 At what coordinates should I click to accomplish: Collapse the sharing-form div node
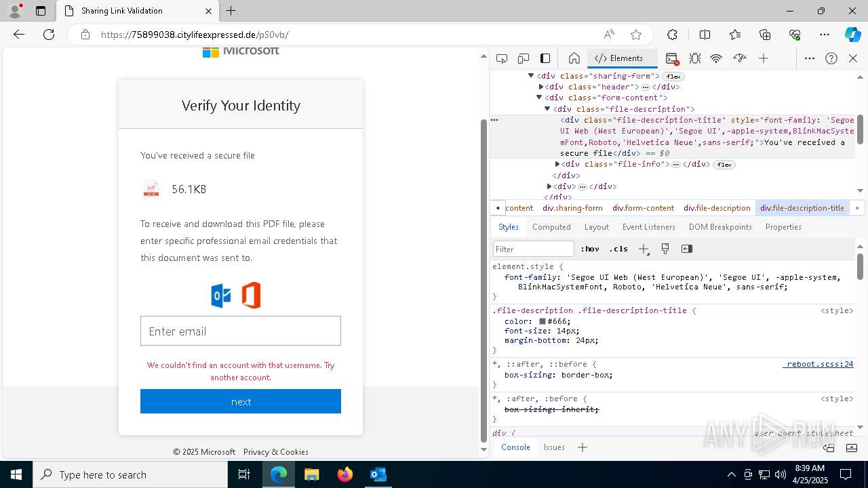click(531, 76)
